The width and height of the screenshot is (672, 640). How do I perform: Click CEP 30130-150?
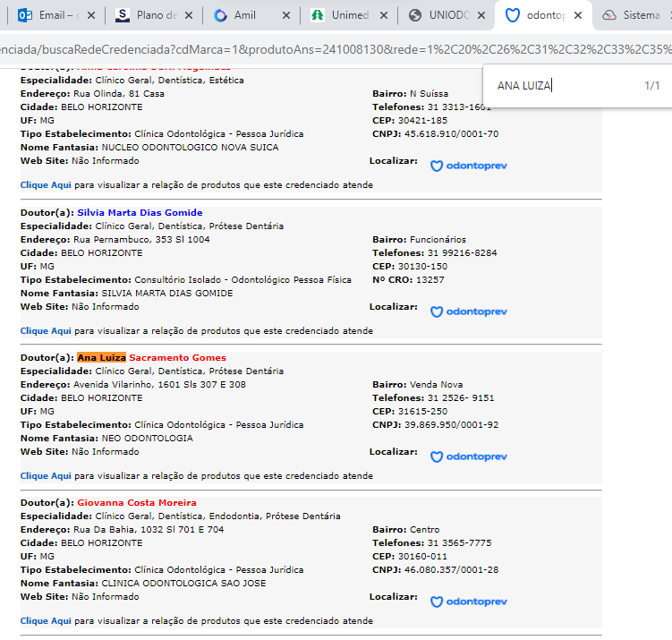pos(422,266)
